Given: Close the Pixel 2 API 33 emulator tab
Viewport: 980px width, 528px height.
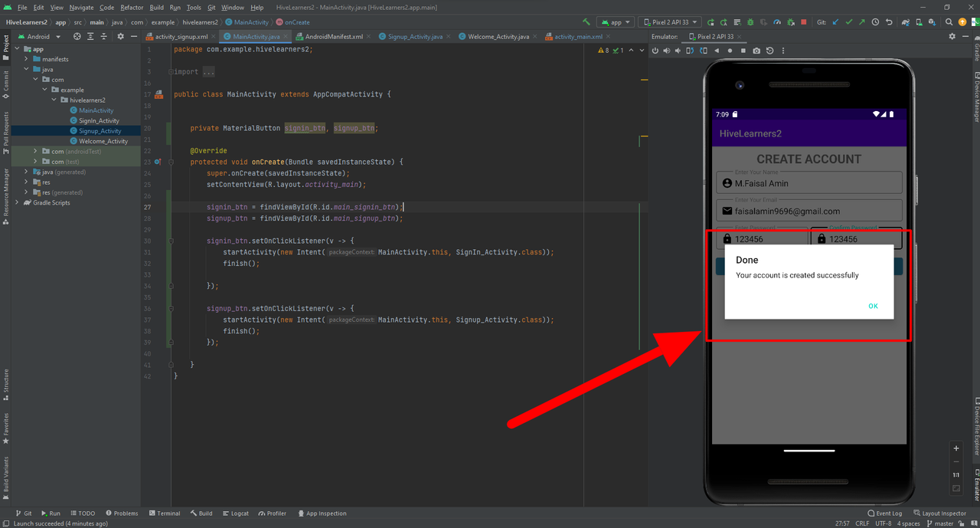Looking at the screenshot, I should [740, 36].
